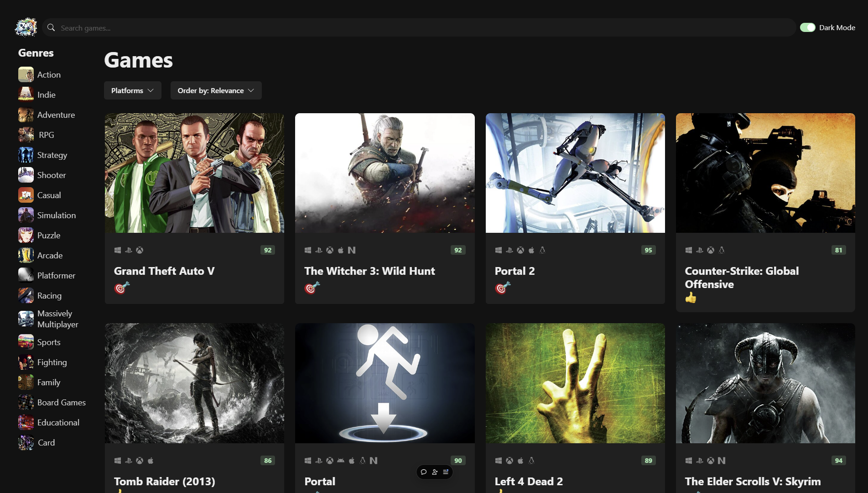Click the Games page heading
Image resolution: width=868 pixels, height=493 pixels.
click(138, 60)
